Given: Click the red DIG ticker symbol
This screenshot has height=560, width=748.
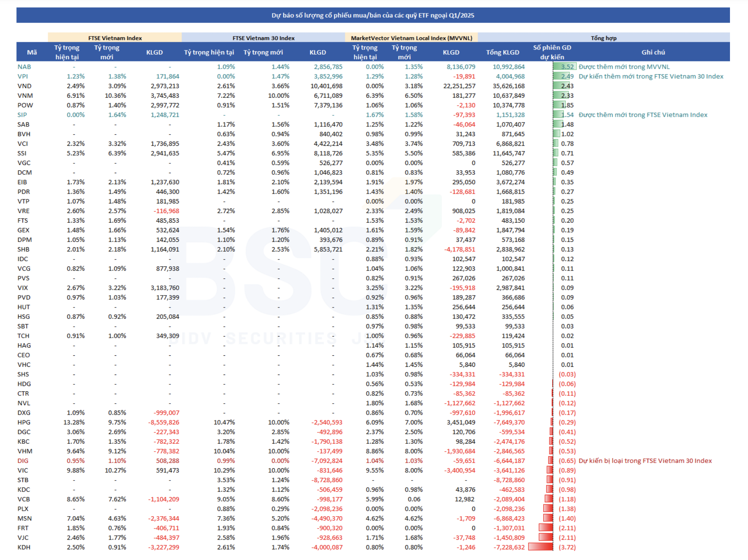Looking at the screenshot, I should click(x=23, y=461).
